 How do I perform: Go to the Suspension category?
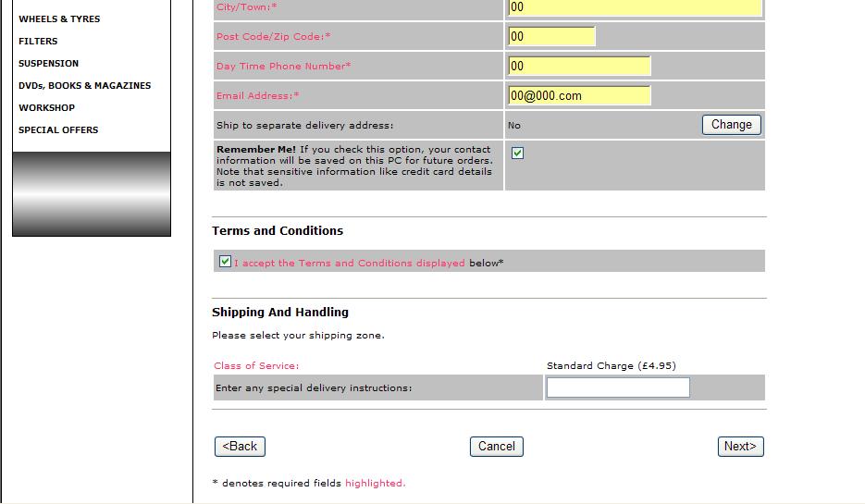[48, 64]
